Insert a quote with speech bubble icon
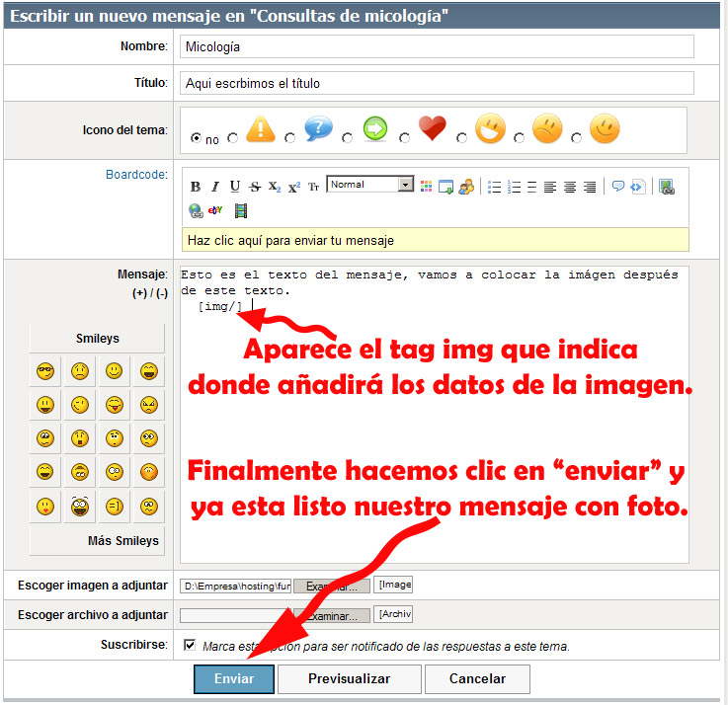 coord(618,187)
